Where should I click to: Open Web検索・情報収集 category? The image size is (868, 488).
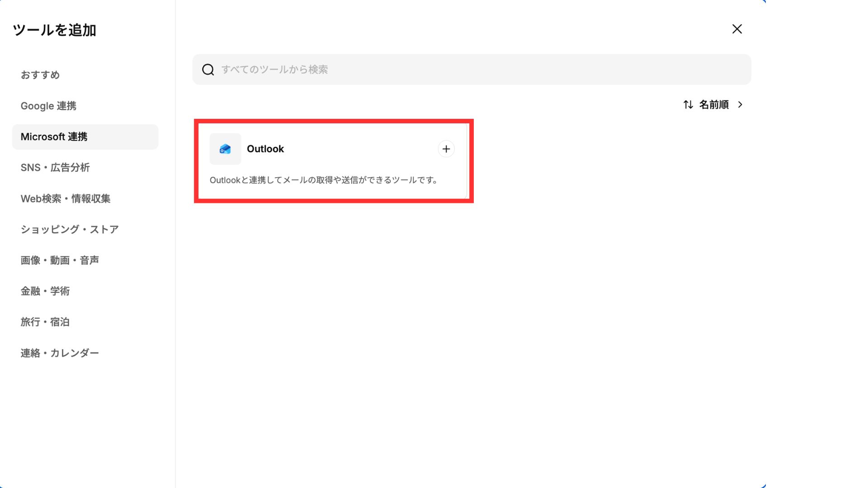pos(66,198)
